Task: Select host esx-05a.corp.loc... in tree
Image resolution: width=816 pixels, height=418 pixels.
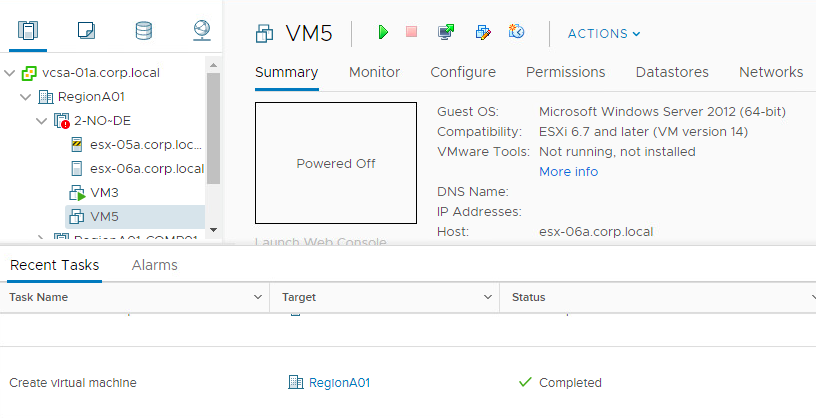Action: tap(146, 145)
